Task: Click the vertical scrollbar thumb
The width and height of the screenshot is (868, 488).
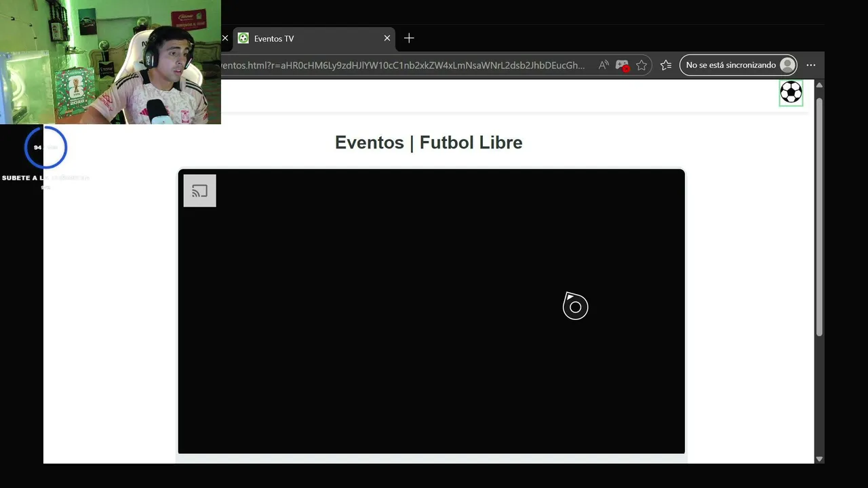Action: click(x=819, y=216)
